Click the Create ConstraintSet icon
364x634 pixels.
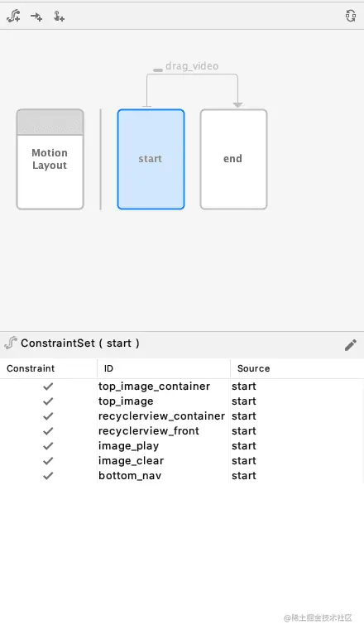pyautogui.click(x=14, y=17)
